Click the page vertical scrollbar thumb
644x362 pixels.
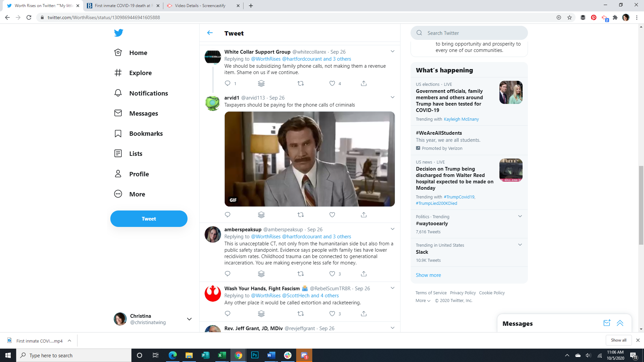click(641, 204)
